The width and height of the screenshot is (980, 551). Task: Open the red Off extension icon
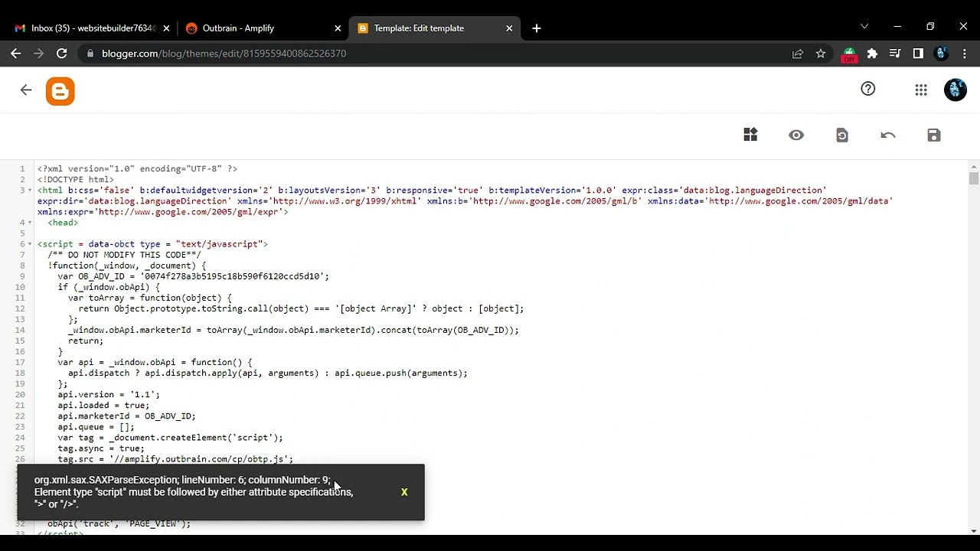(x=849, y=54)
